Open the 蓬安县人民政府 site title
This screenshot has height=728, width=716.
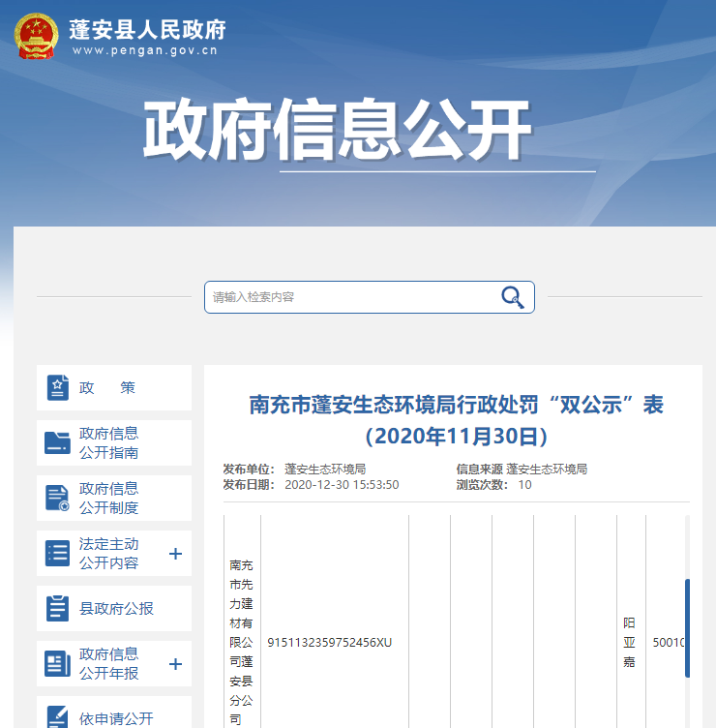click(148, 30)
